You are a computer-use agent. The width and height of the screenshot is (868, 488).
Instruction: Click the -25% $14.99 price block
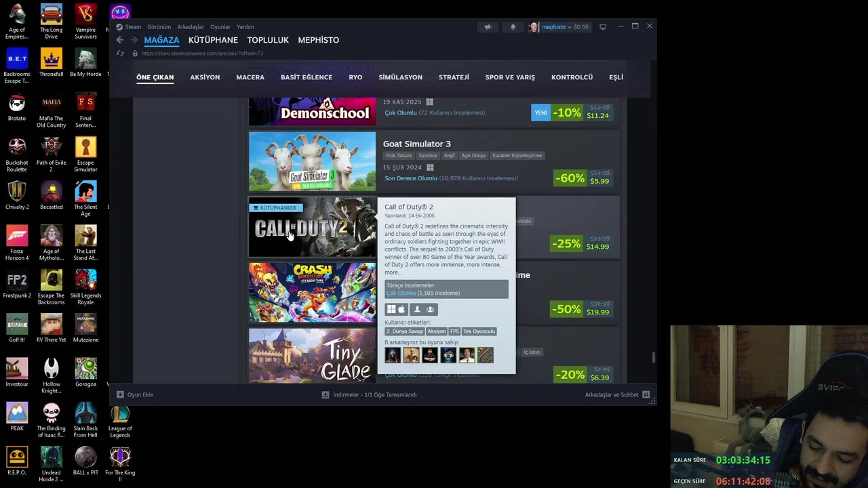[x=581, y=244]
